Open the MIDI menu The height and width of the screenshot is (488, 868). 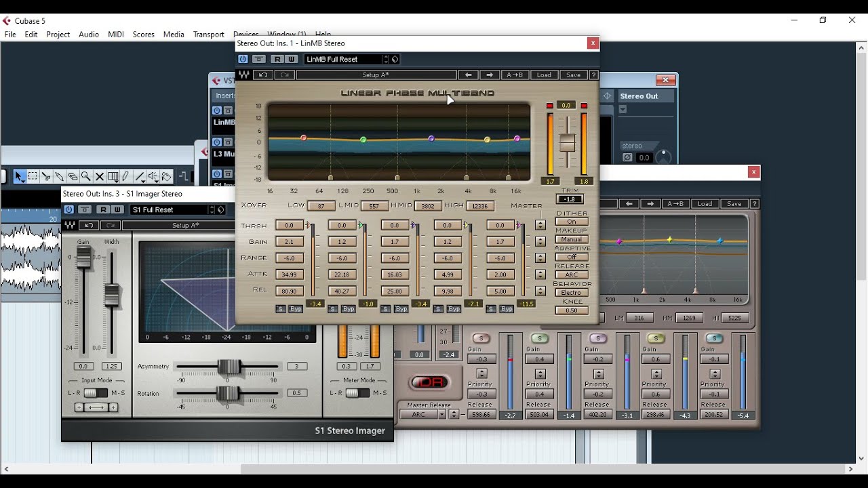point(116,34)
